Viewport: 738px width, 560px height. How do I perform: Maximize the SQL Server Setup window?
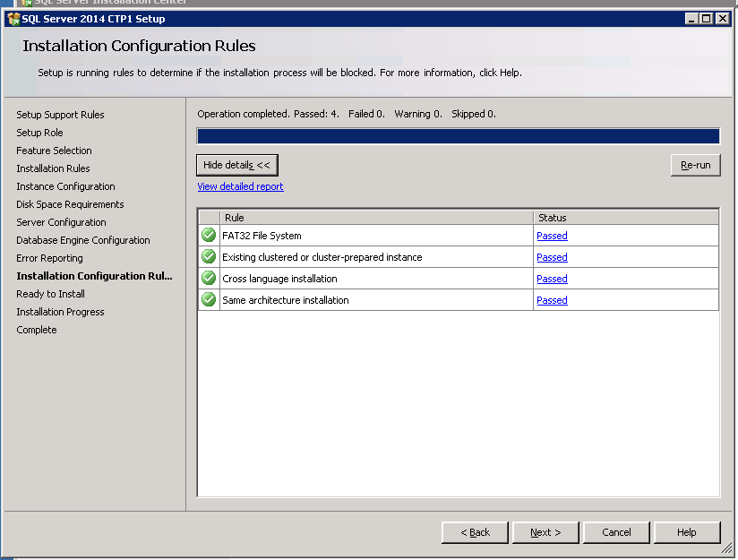pyautogui.click(x=707, y=19)
